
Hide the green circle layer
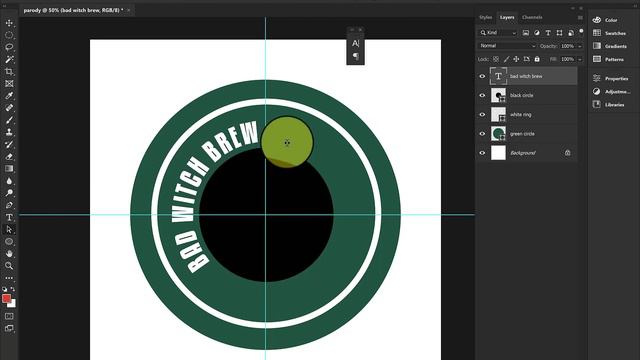(x=482, y=134)
